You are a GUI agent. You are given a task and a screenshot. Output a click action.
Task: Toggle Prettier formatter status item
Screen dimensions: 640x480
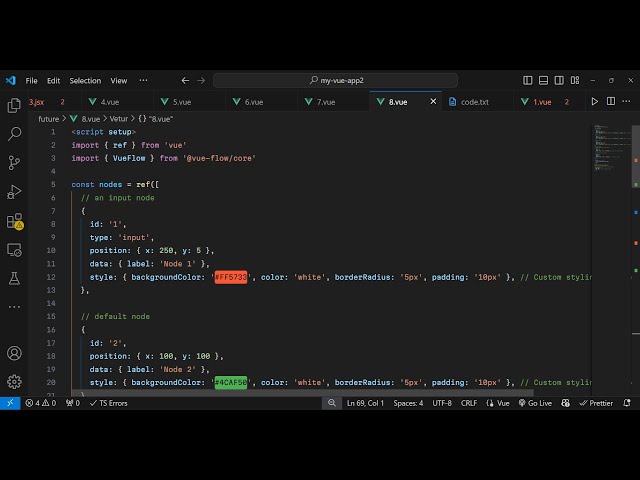(596, 403)
